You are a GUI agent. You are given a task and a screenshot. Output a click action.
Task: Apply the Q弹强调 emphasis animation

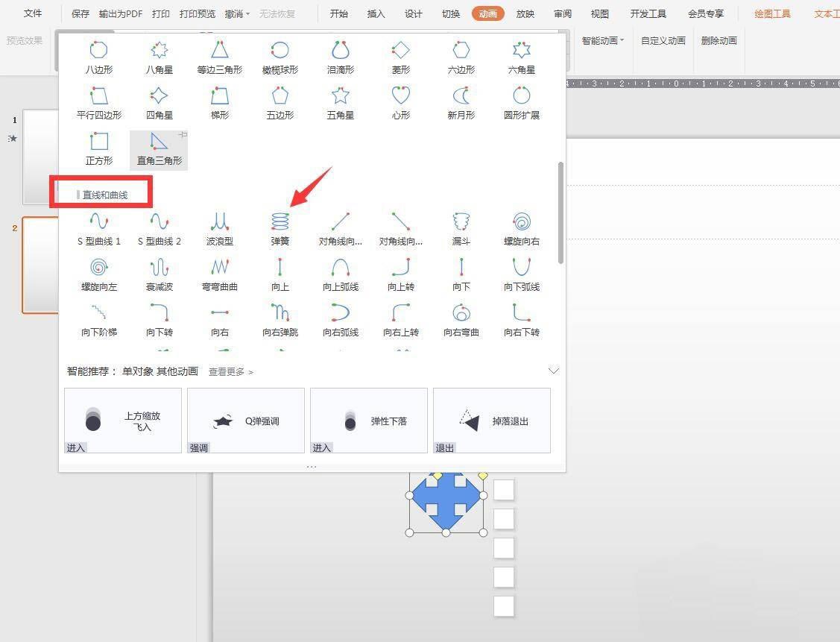(x=245, y=420)
